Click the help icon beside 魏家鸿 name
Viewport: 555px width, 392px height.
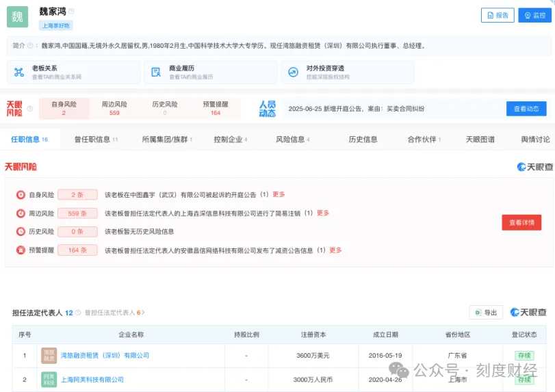point(71,12)
